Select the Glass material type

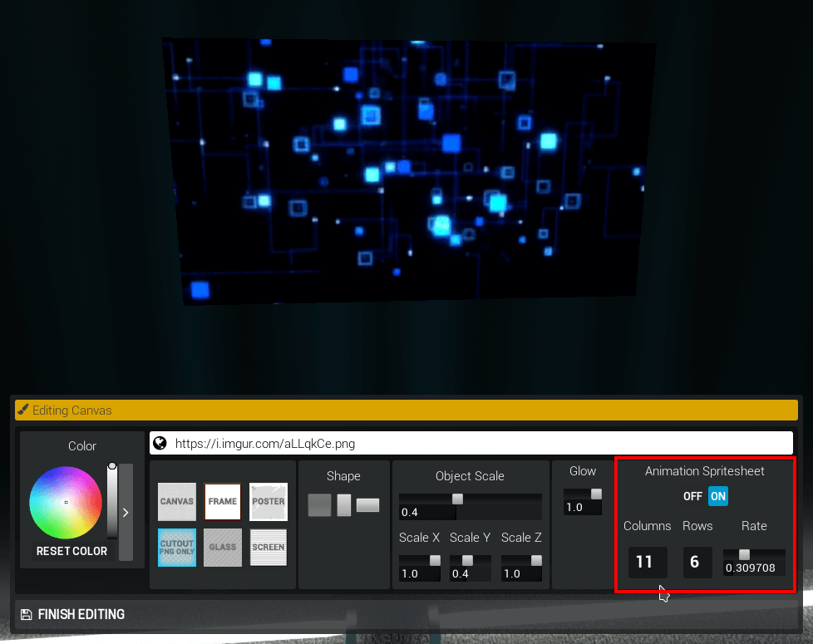coord(223,548)
